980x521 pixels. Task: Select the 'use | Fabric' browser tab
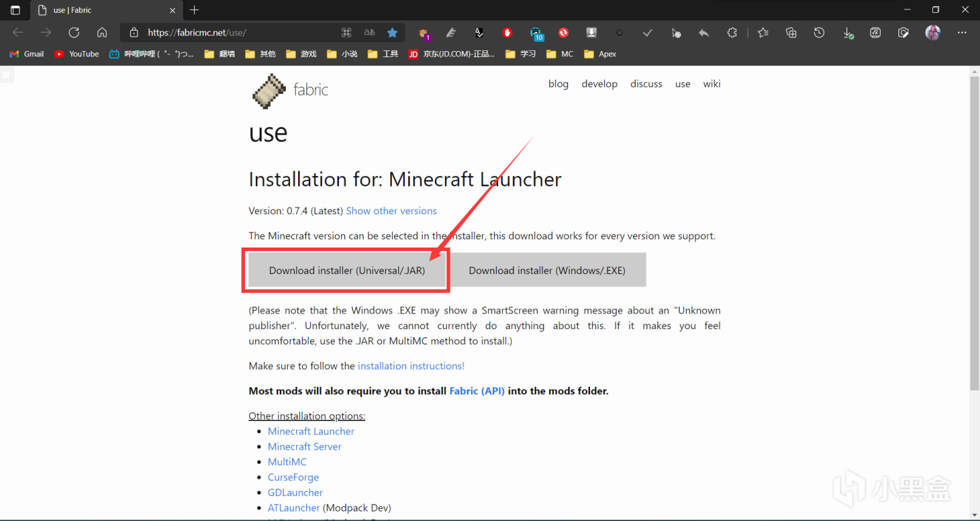click(105, 10)
